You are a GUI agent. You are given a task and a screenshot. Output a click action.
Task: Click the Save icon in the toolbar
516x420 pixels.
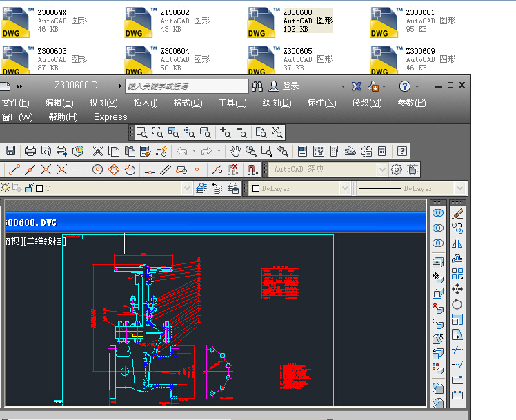pos(10,151)
